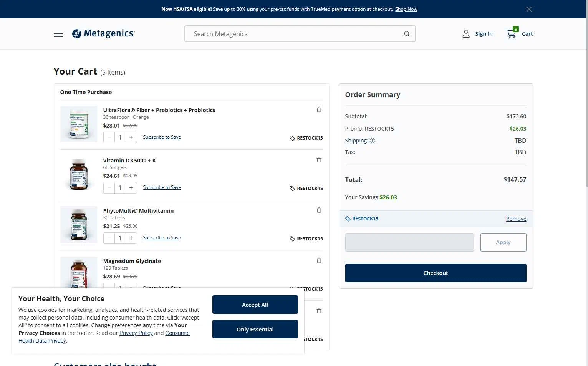Proceed with the Checkout button

pyautogui.click(x=436, y=273)
